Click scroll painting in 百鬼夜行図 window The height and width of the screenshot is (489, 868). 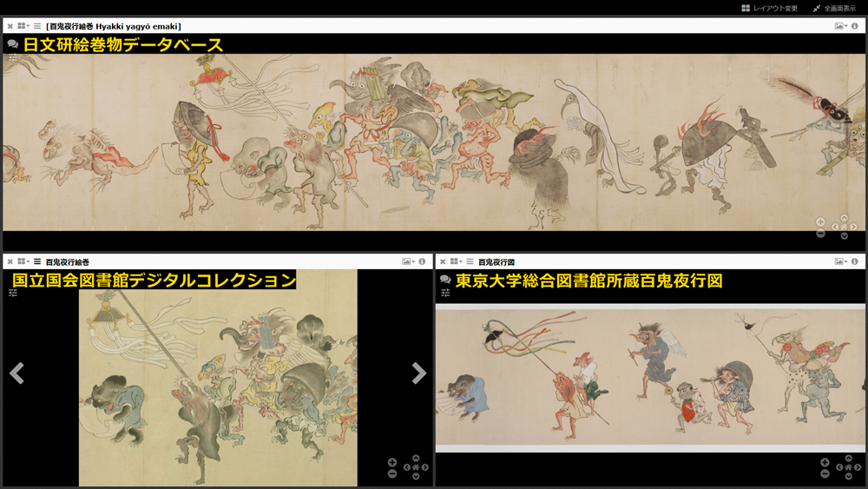click(x=650, y=378)
